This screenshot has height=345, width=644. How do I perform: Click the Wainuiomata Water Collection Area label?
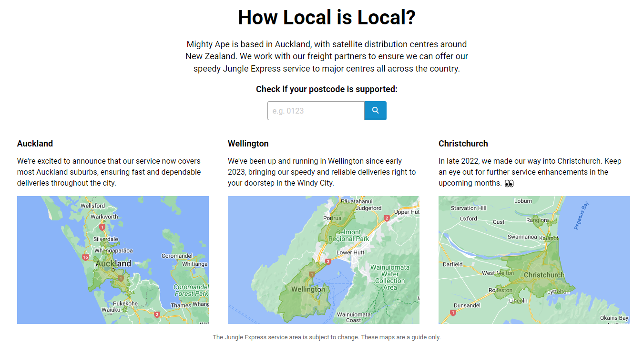click(390, 277)
